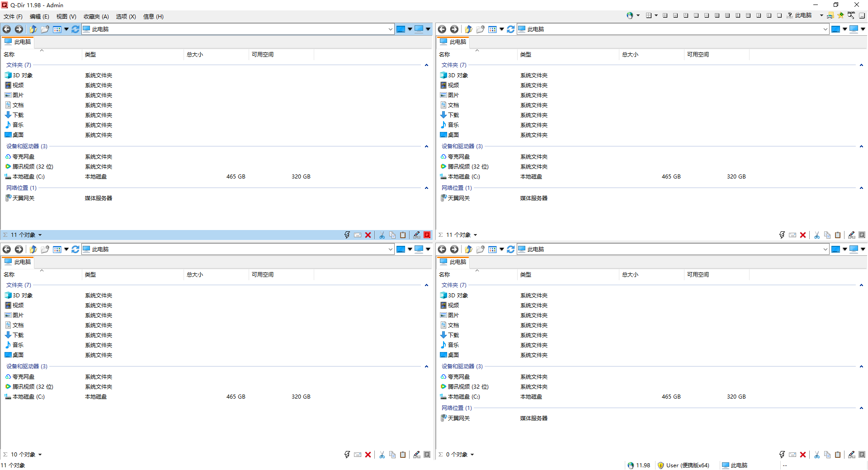The width and height of the screenshot is (868, 470).
Task: Sort by the 类型 column in the bottom-right pane
Action: pos(526,275)
